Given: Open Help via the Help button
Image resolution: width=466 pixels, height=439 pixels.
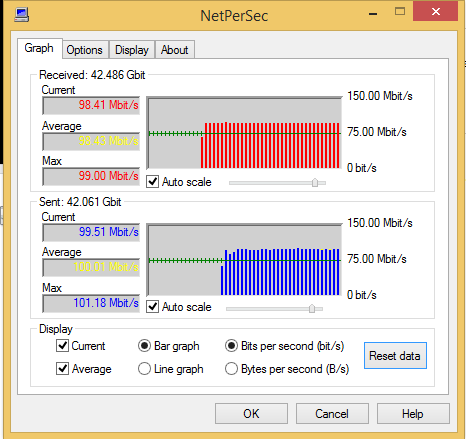Looking at the screenshot, I should pos(413,414).
